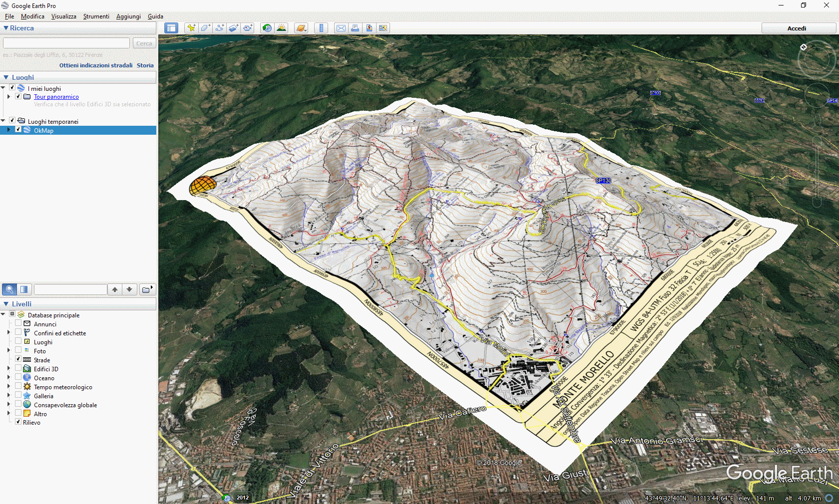Open the Visualizza menu
The image size is (839, 504).
click(x=64, y=16)
